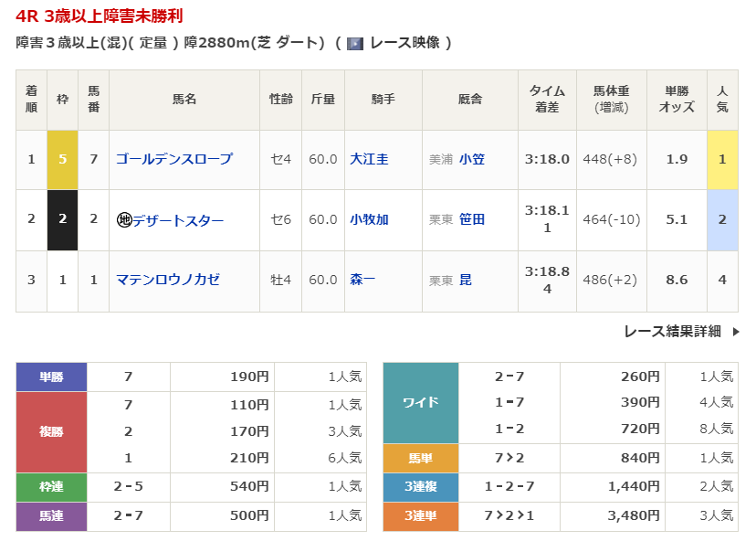
Task: Click the arrow next to レース結果詳細
Action: 736,332
